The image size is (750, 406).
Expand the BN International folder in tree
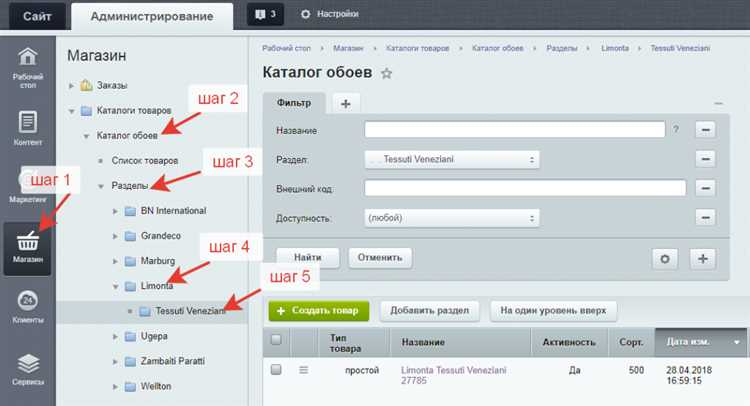pos(115,211)
